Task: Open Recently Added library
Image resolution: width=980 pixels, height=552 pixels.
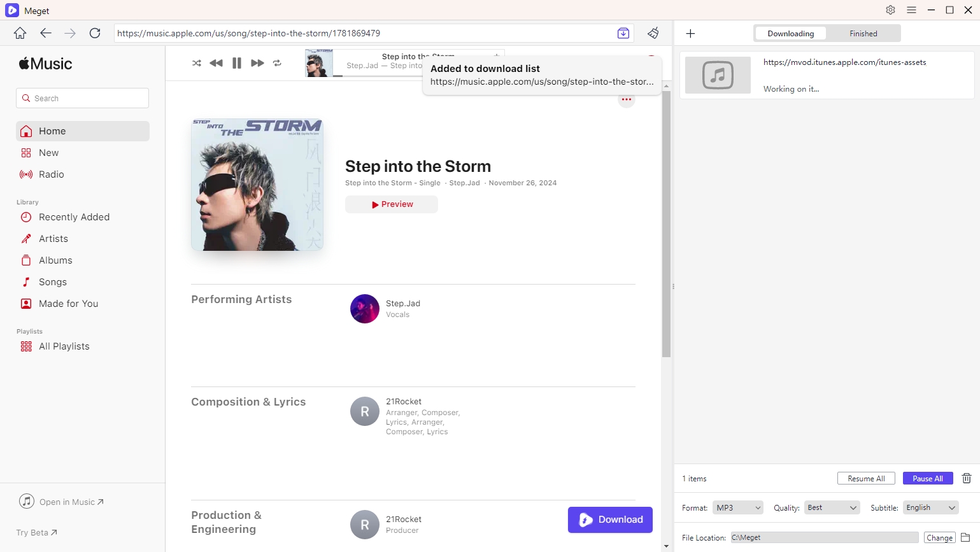Action: pyautogui.click(x=83, y=217)
